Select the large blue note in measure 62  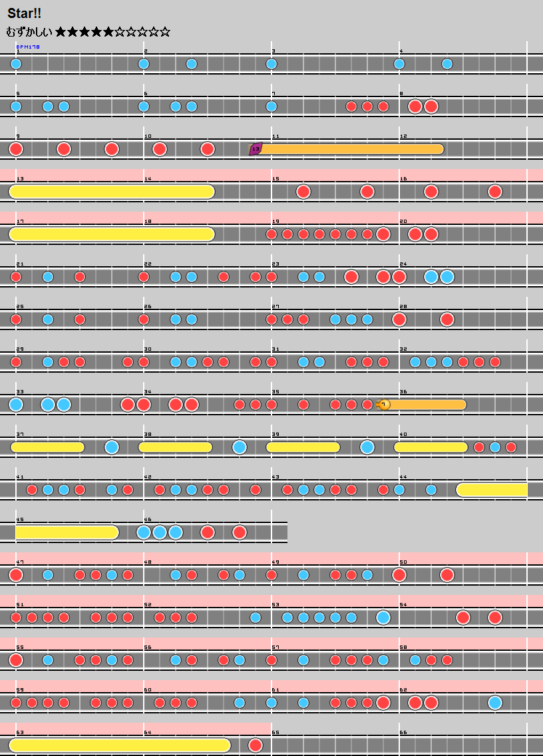(x=494, y=703)
